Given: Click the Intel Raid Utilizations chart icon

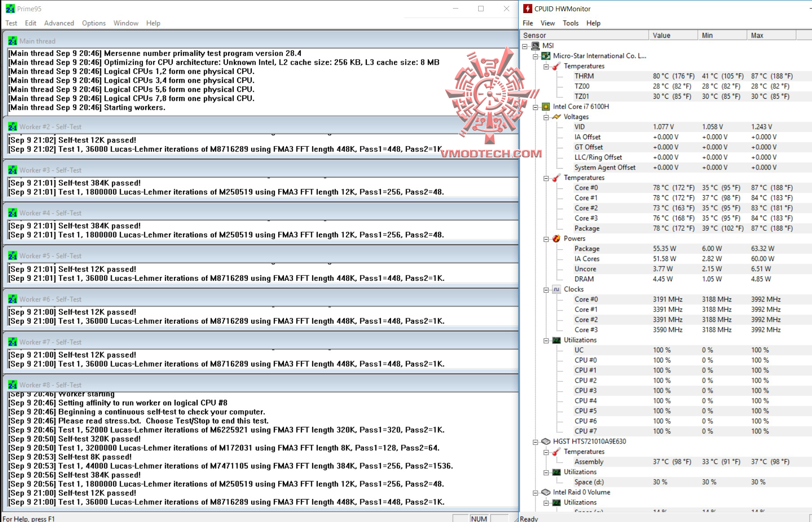Looking at the screenshot, I should pos(556,502).
